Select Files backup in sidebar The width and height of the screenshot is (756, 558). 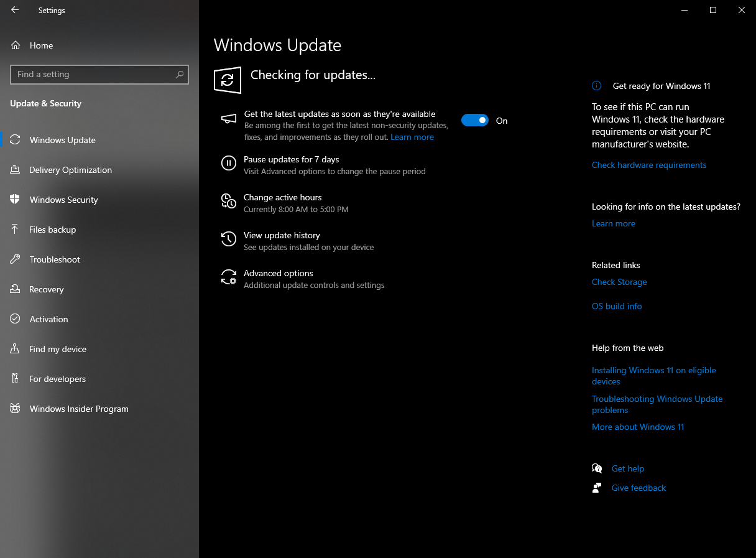point(99,230)
